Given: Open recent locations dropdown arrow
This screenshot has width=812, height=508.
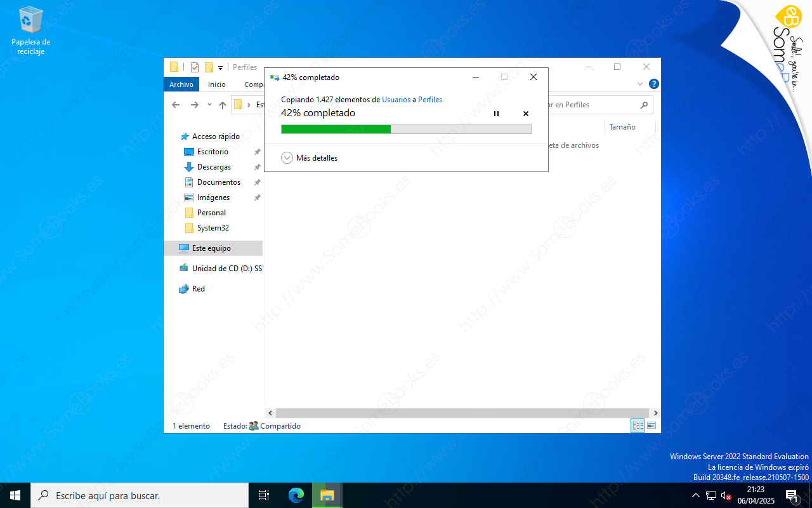Looking at the screenshot, I should 209,105.
